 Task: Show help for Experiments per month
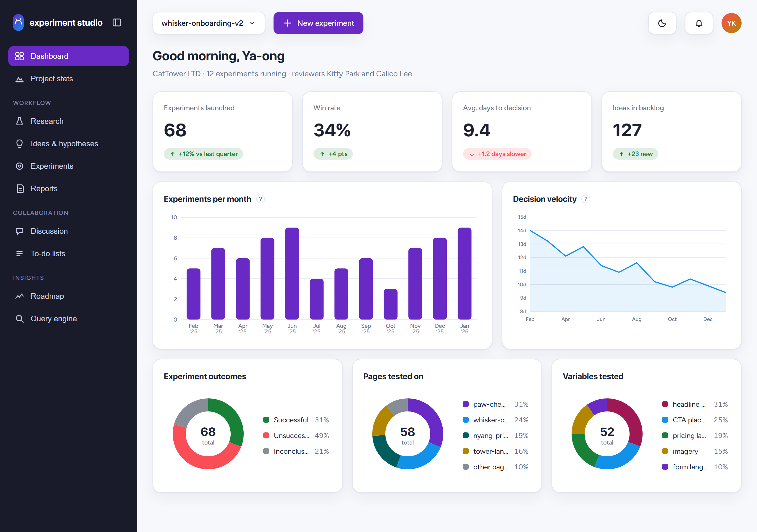[261, 199]
